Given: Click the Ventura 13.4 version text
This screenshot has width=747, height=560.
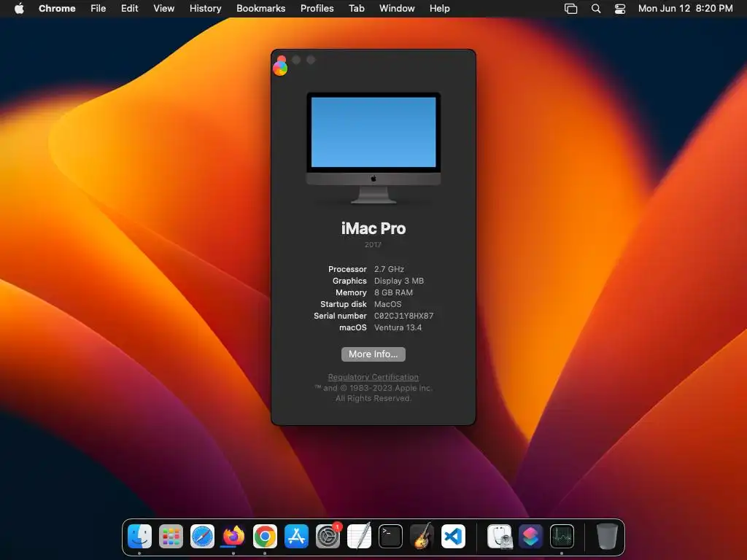Looking at the screenshot, I should [398, 327].
